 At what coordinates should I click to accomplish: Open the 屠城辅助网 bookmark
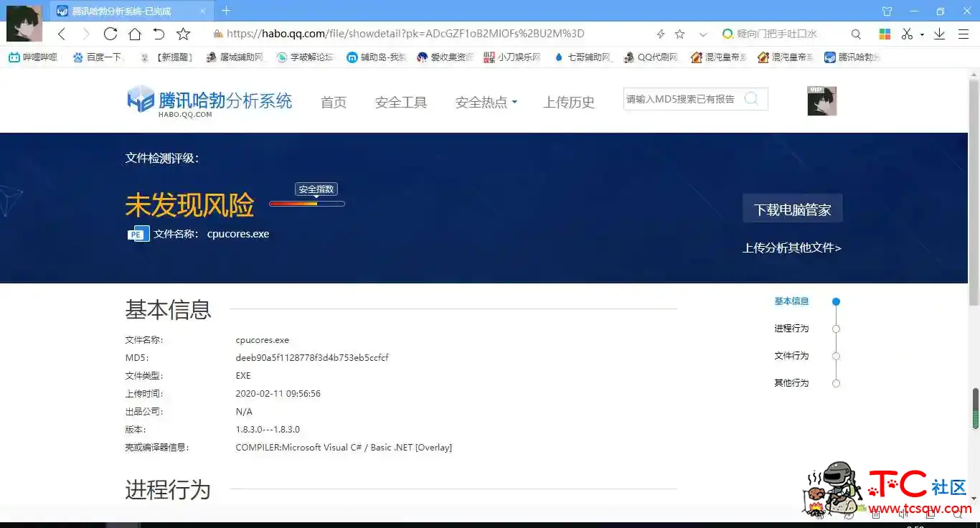coord(235,57)
